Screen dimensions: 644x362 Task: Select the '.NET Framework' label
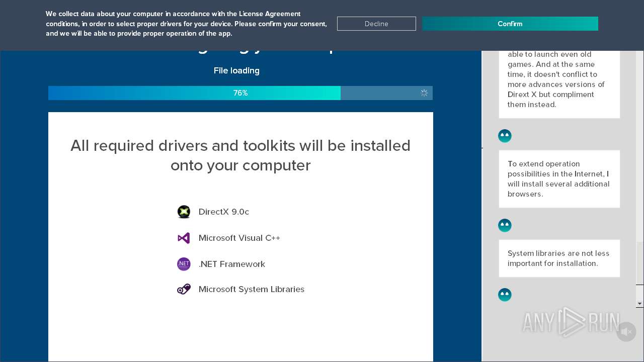point(232,264)
